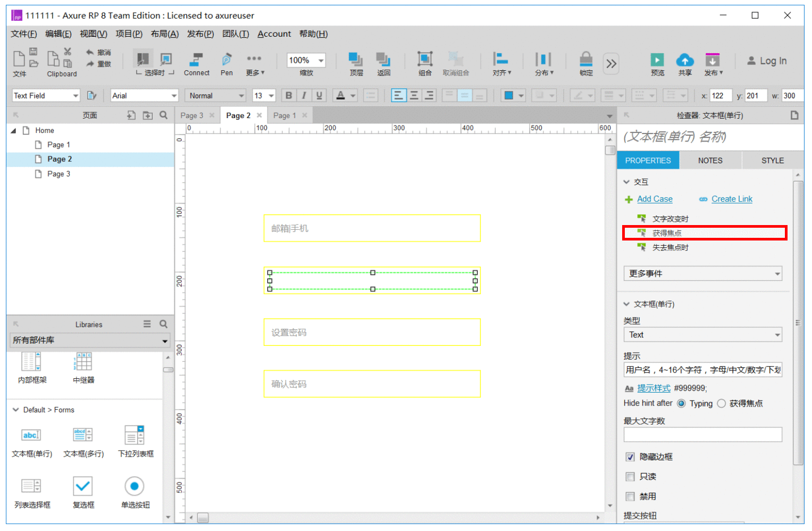Switch to the Page 3 tab
The image size is (812, 531).
pos(192,115)
